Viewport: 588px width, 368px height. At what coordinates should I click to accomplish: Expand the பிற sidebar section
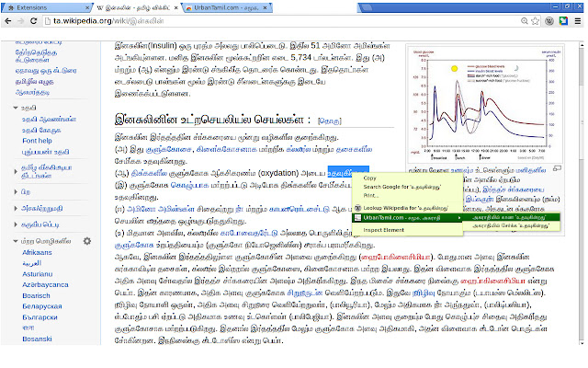(x=16, y=192)
